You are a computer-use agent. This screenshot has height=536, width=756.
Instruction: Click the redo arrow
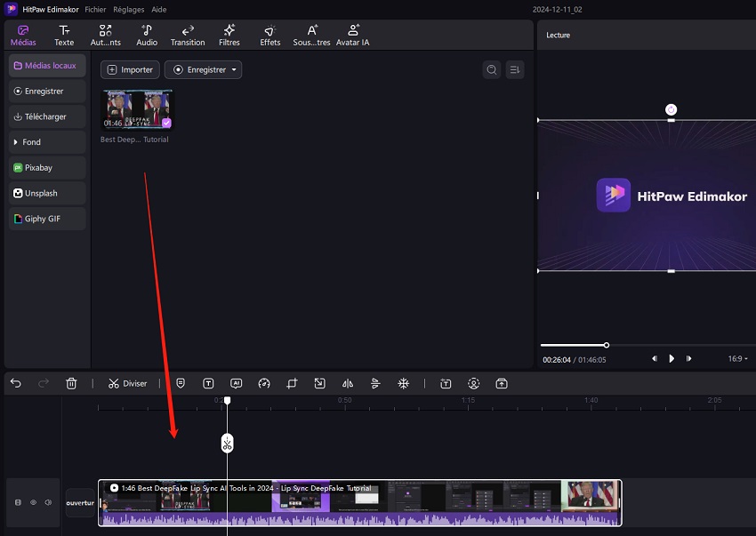tap(44, 383)
